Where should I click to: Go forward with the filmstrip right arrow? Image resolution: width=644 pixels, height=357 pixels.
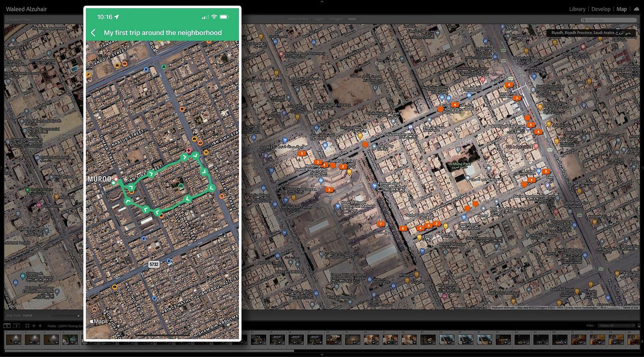pos(40,326)
